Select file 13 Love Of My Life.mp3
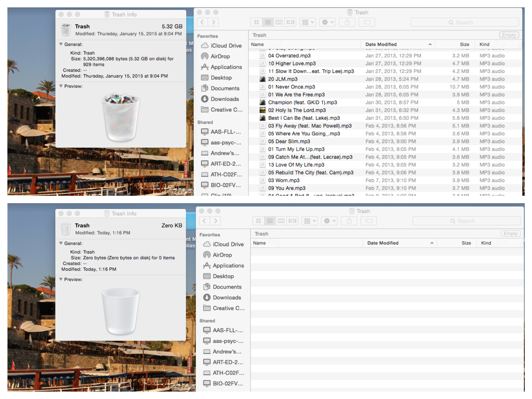 (x=385, y=165)
